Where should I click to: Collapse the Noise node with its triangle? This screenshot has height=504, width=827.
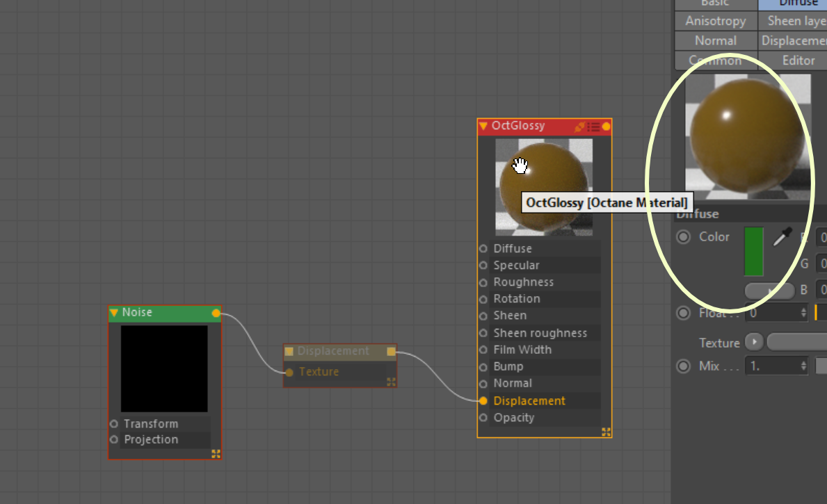(x=114, y=313)
